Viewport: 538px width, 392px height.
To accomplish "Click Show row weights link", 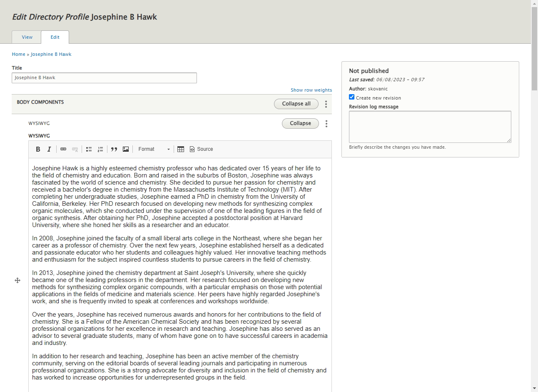I will (311, 90).
